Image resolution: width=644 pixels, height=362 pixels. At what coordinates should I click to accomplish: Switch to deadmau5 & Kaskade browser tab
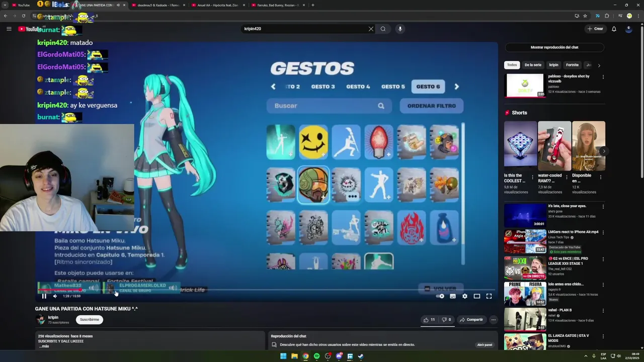[x=158, y=5]
